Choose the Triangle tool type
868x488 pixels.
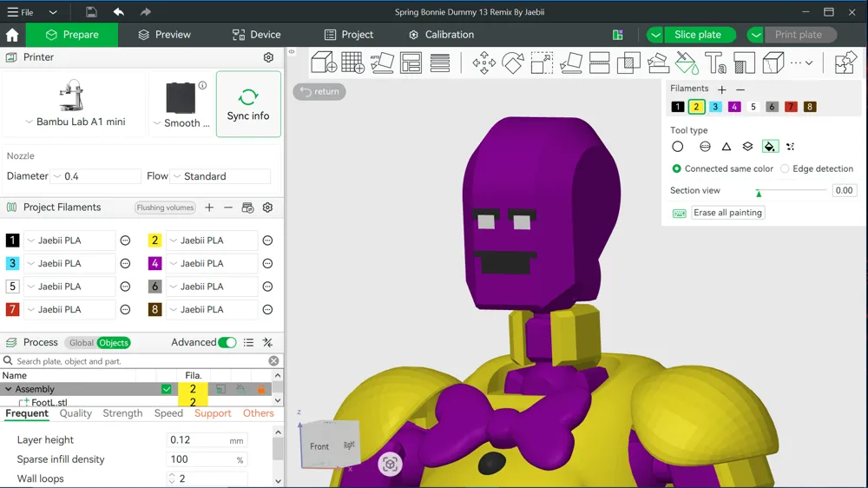pyautogui.click(x=727, y=147)
